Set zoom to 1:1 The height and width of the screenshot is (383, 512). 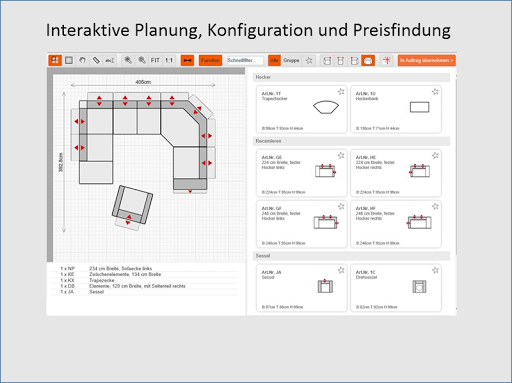tap(169, 60)
